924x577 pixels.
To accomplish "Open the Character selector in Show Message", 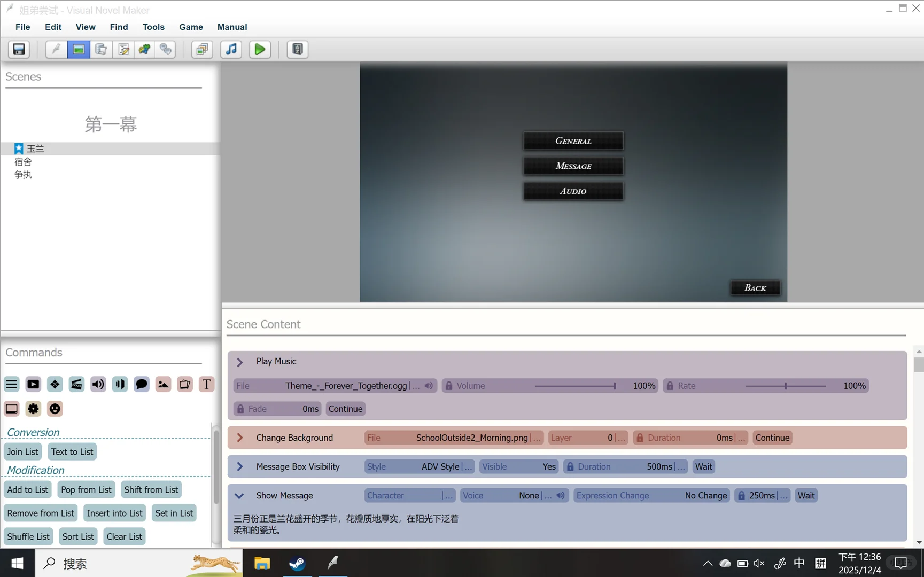I will coord(410,495).
